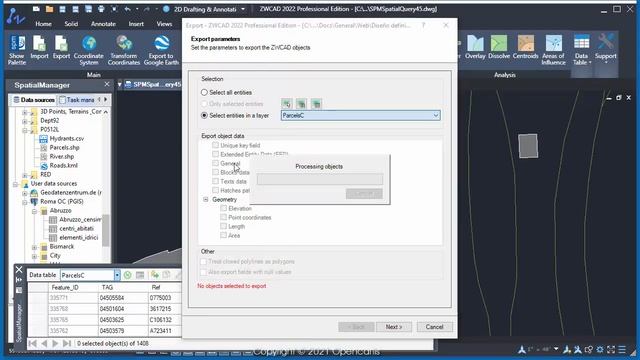The height and width of the screenshot is (360, 640).
Task: Open the Annotate ribbon tab
Action: tap(103, 24)
